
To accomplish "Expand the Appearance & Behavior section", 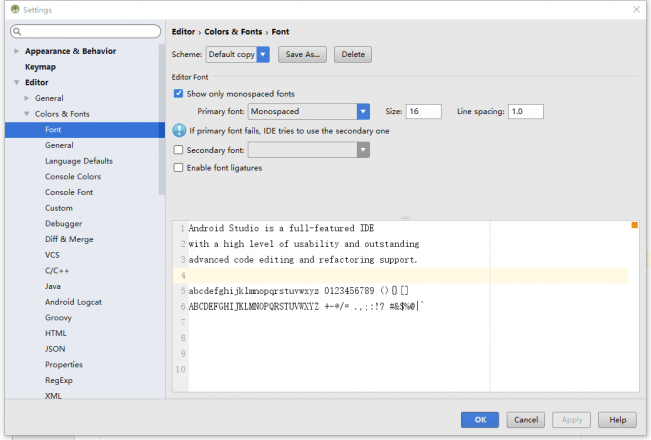I will coord(16,51).
